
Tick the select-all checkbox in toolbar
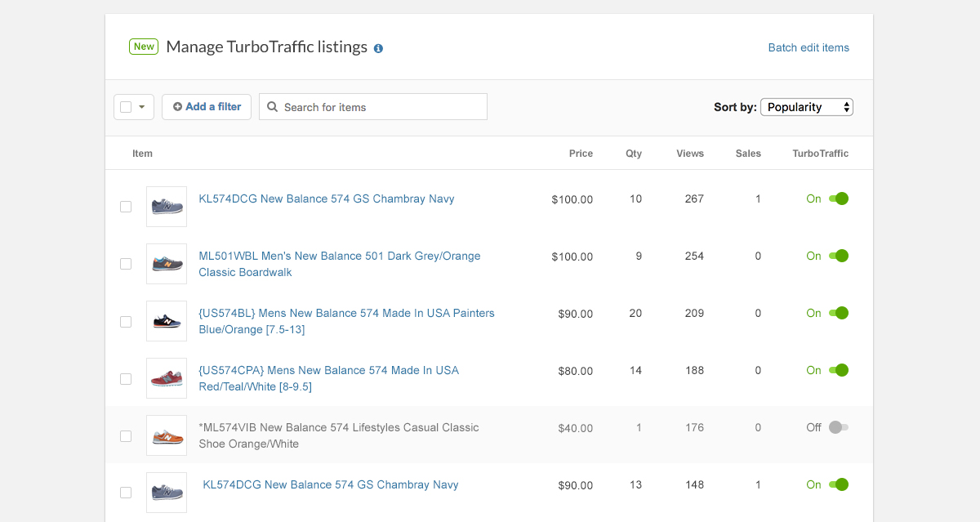[x=126, y=107]
